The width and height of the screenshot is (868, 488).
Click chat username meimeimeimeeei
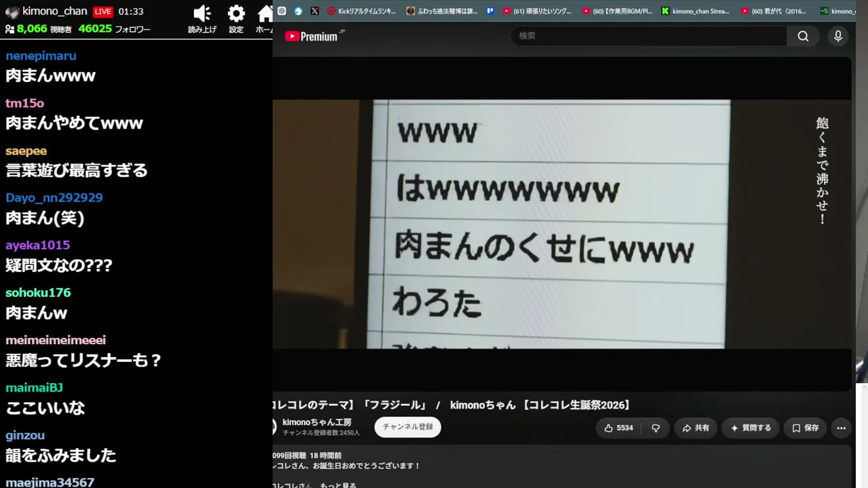point(56,340)
